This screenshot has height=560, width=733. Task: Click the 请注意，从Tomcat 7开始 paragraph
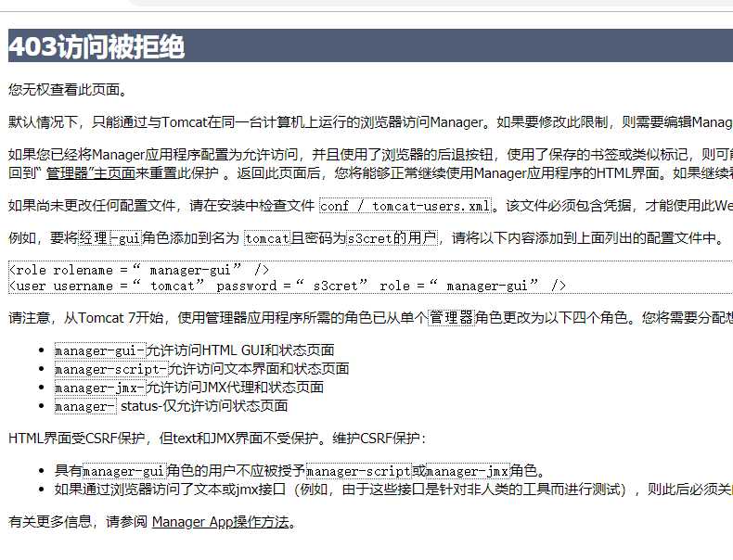coord(371,318)
